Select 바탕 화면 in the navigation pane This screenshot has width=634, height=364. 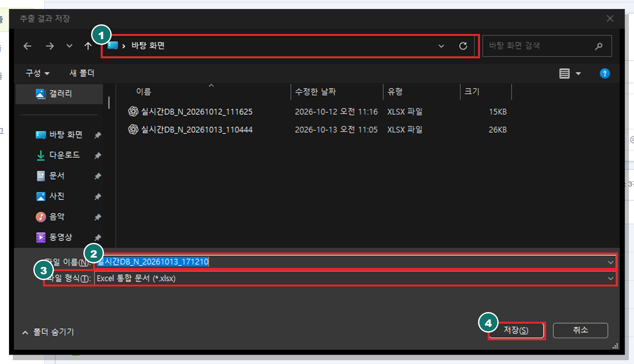(59, 135)
